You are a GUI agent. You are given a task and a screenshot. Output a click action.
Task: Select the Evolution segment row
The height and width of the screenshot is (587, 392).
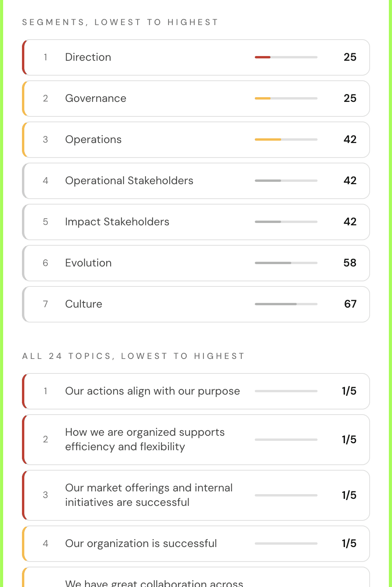196,263
